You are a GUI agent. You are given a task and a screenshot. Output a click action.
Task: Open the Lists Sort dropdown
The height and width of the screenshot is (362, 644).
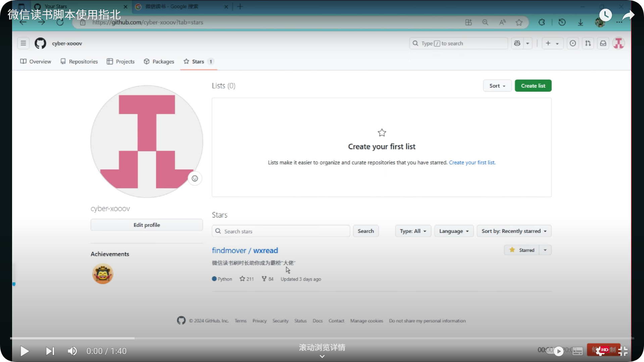497,86
